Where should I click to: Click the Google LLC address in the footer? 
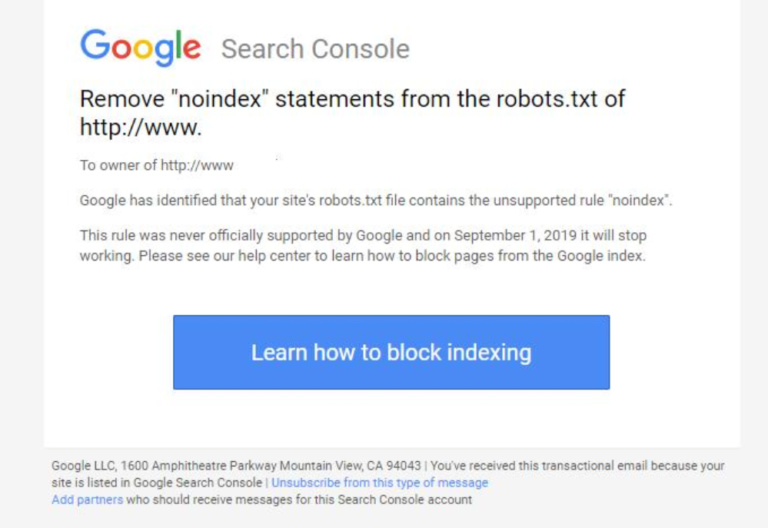[x=236, y=466]
